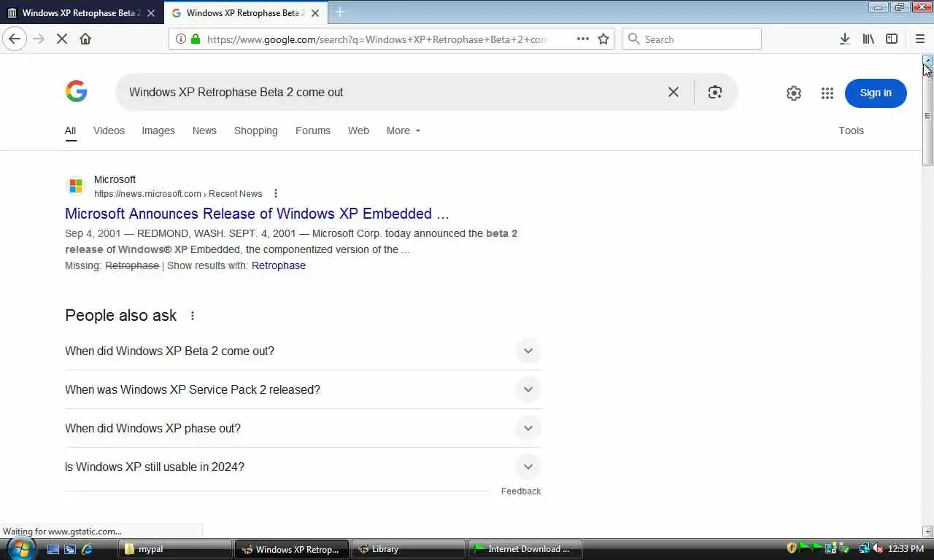Click inside the Google search field
934x560 pixels.
[394, 92]
